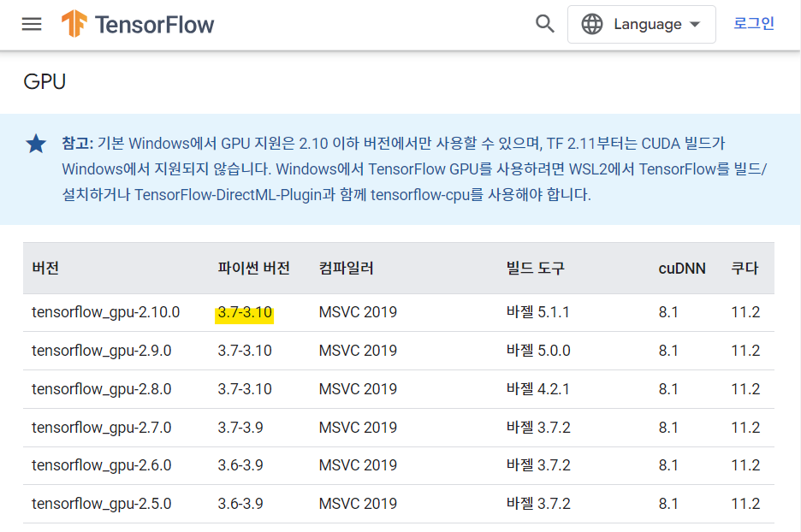801x532 pixels.
Task: Click the 참고: bold note label
Action: pos(78,143)
